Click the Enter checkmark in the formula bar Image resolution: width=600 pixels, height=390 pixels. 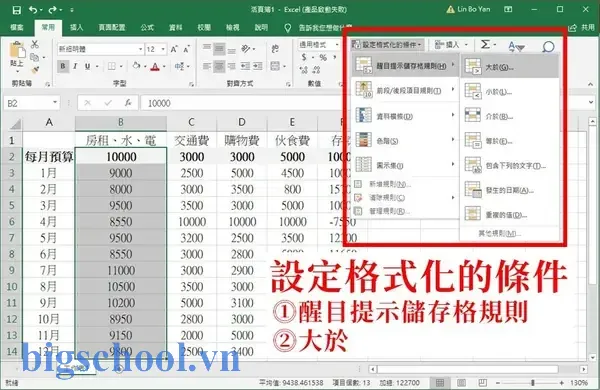click(x=108, y=103)
